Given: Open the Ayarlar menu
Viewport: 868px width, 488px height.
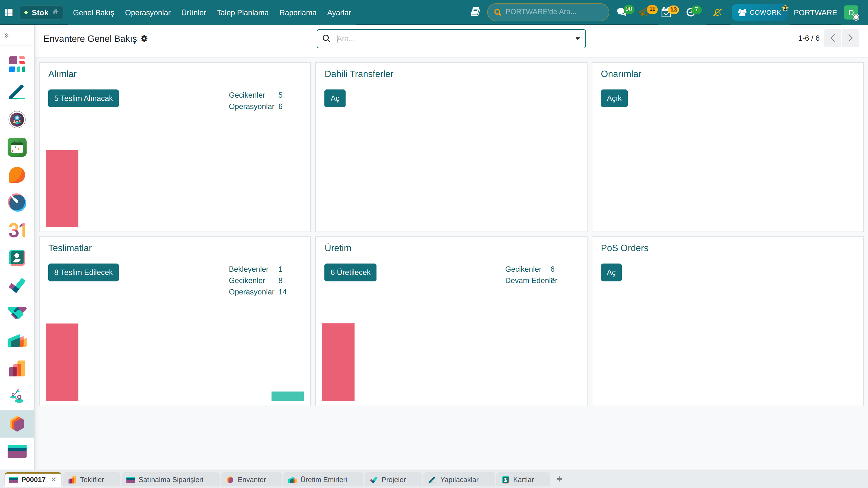Looking at the screenshot, I should (x=339, y=12).
